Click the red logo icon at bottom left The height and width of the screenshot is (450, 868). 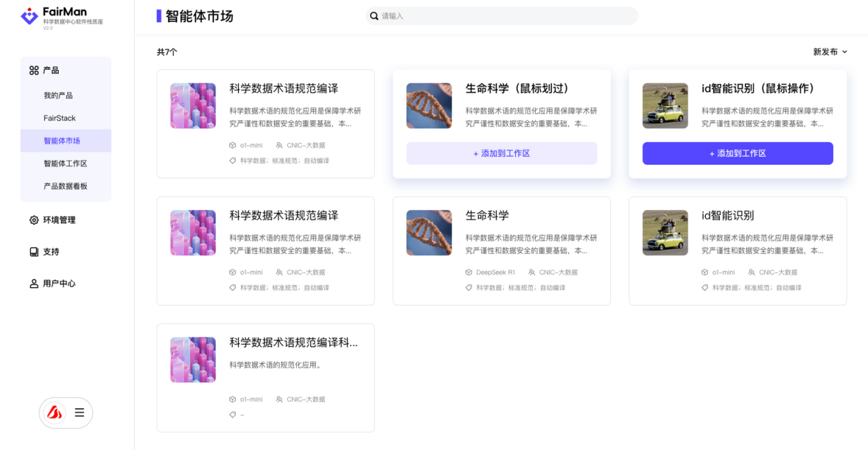[x=54, y=412]
